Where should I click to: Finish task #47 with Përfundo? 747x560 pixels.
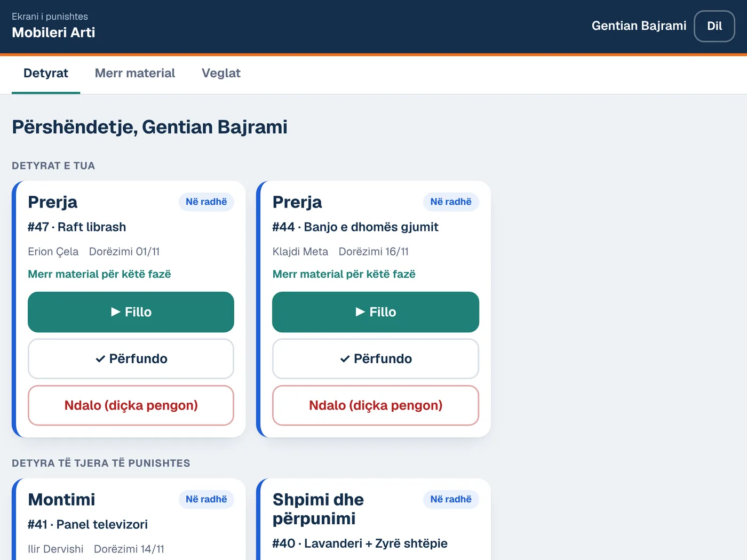tap(131, 359)
